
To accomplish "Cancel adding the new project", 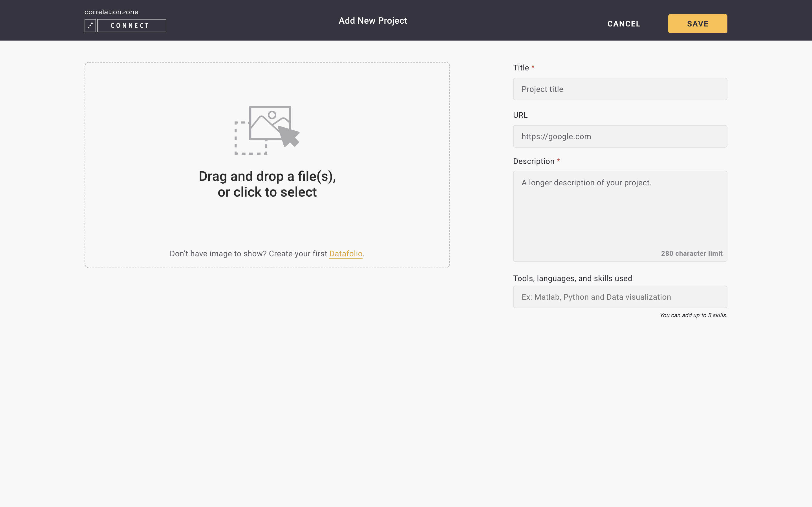I will [623, 24].
